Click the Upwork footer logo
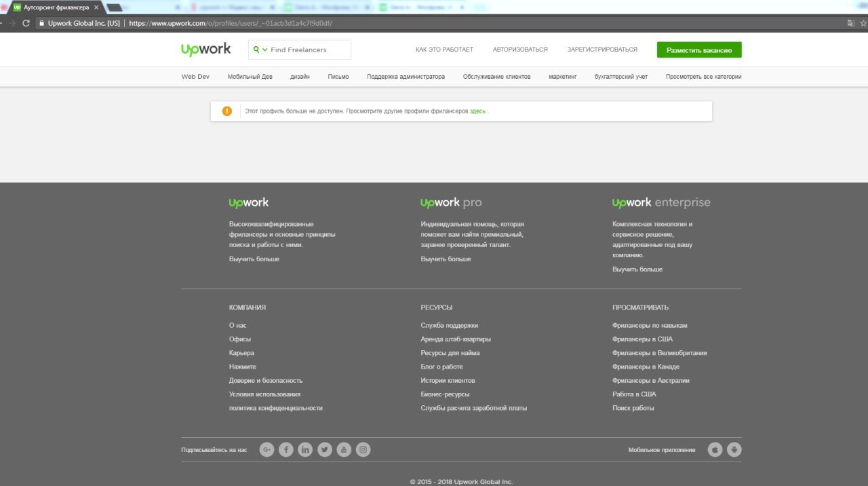 click(x=249, y=202)
